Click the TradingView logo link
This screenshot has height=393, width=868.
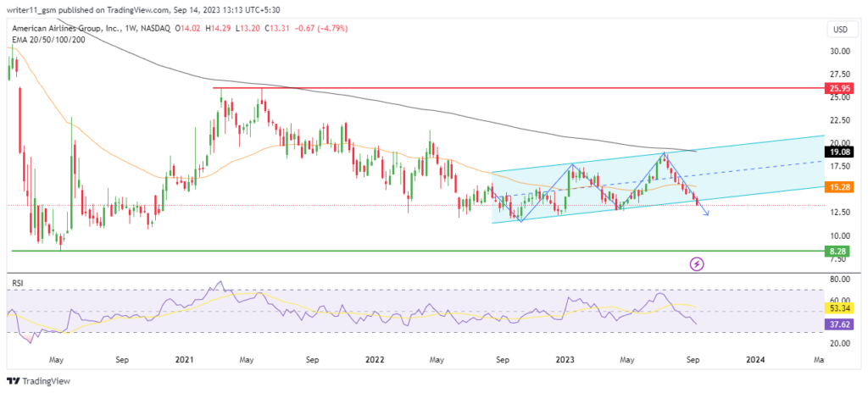(x=38, y=381)
